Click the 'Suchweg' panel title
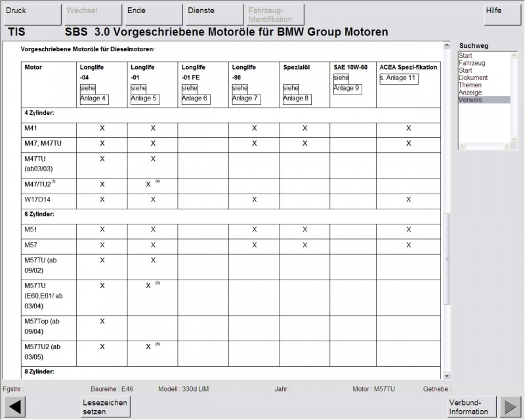Viewport: 525px width, 420px height. coord(474,45)
